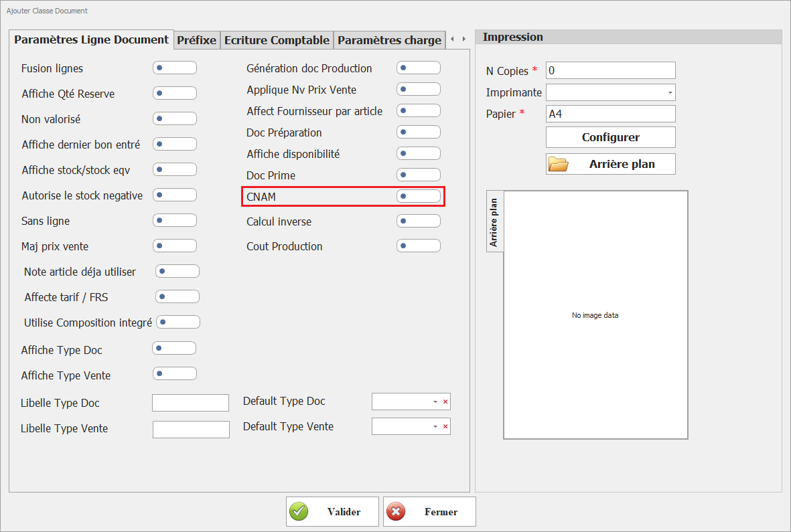This screenshot has height=532, width=791.
Task: Toggle Utilise Composition integré switch
Action: click(178, 322)
